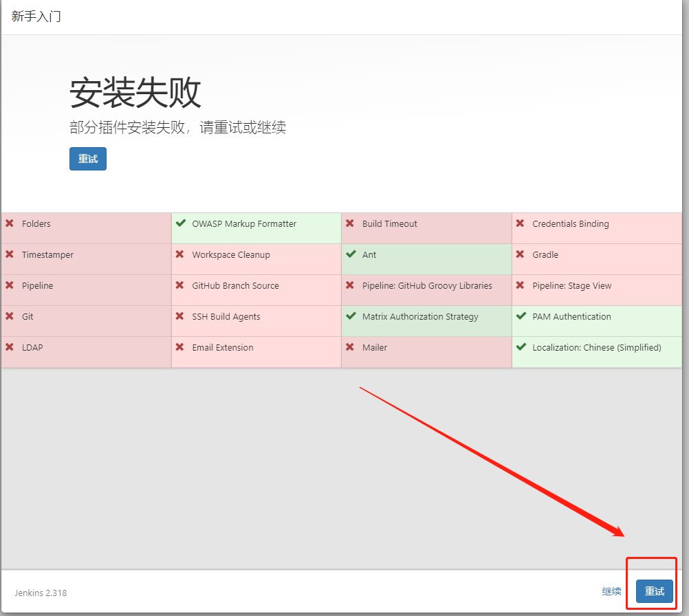Click the failed icon beside Timestamper
This screenshot has height=616, width=689.
coord(10,254)
